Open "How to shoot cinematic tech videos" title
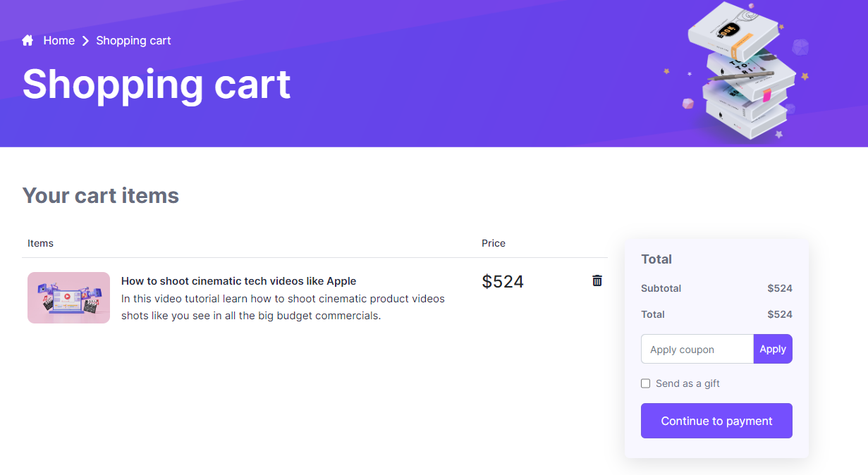Image resolution: width=868 pixels, height=475 pixels. [238, 281]
